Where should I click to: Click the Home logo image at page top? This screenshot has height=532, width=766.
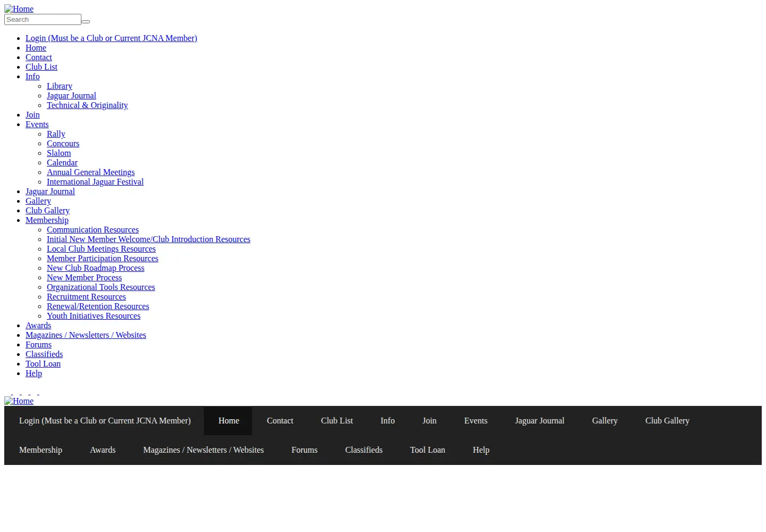coord(19,9)
